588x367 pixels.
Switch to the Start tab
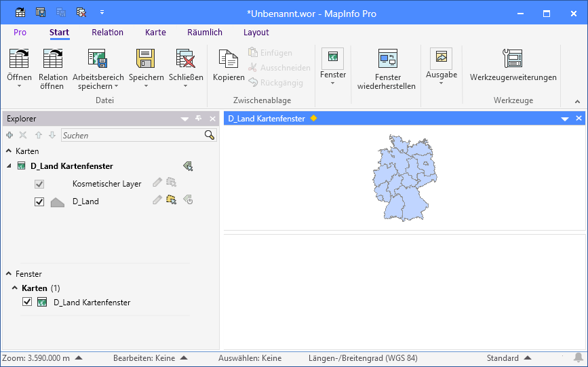pos(59,33)
